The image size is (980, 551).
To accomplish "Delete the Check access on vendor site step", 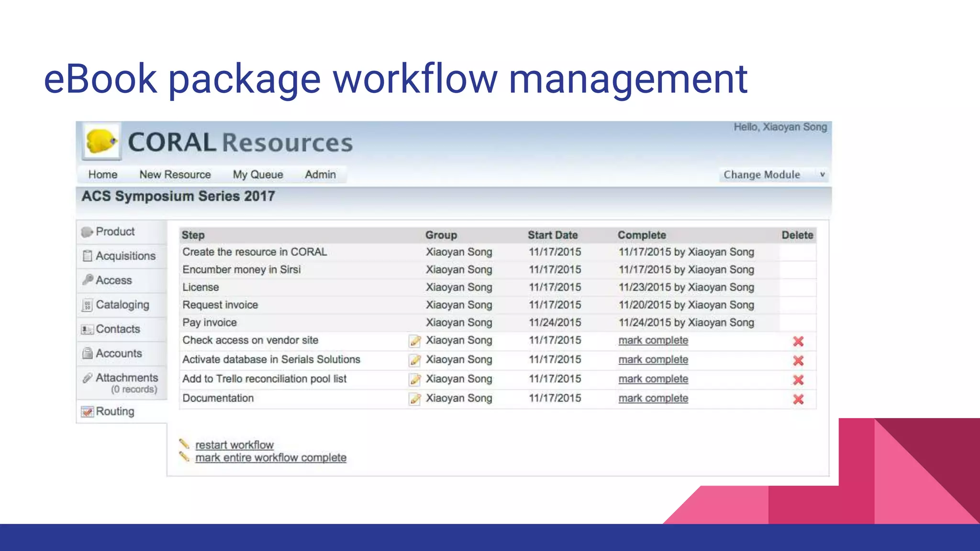I will [798, 341].
